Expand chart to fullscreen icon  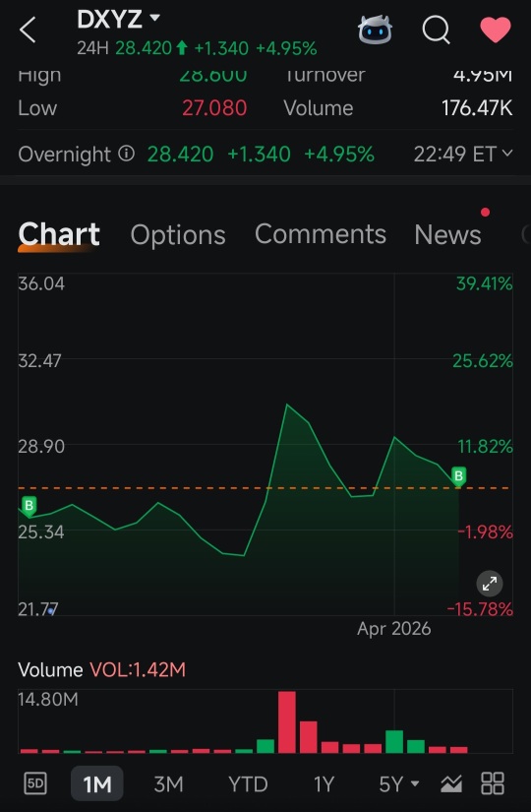coord(489,584)
